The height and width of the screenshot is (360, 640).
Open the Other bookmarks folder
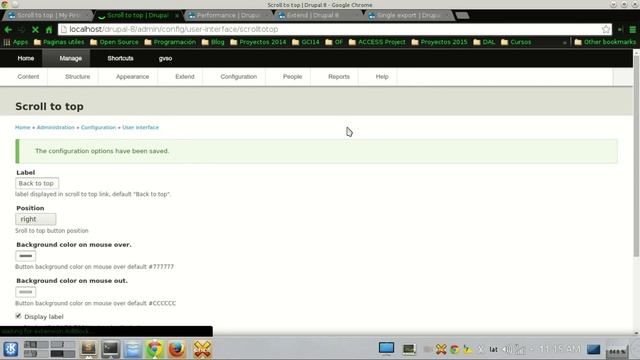605,42
